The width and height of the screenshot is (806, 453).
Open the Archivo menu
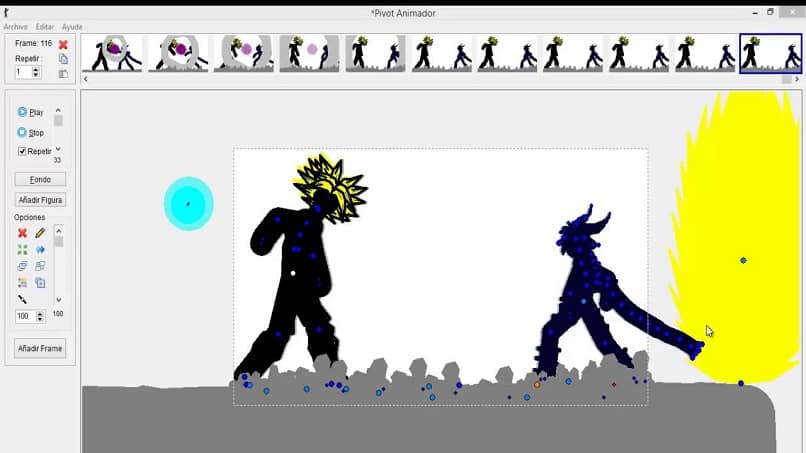(15, 27)
